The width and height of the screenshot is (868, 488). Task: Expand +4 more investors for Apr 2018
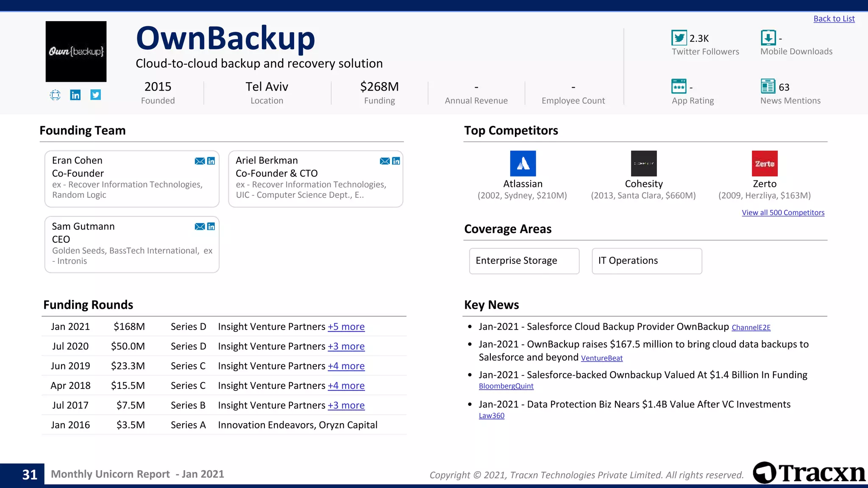coord(346,386)
